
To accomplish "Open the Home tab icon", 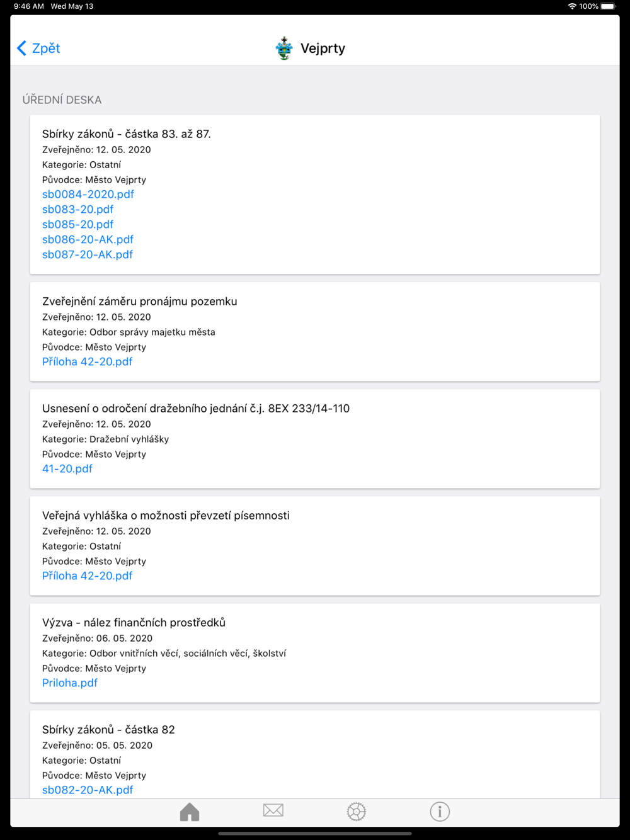I will [x=190, y=812].
